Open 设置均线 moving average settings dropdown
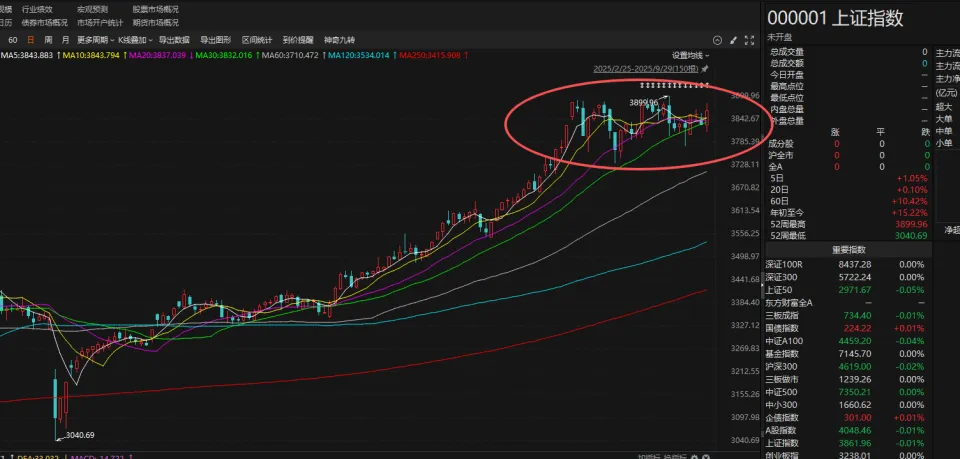This screenshot has width=960, height=459. coord(690,55)
